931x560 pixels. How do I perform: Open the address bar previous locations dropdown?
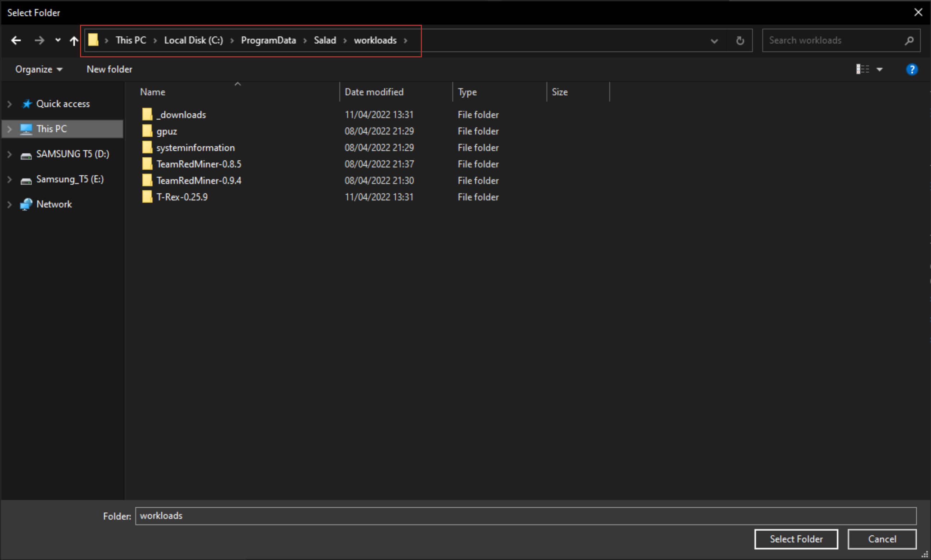[714, 41]
